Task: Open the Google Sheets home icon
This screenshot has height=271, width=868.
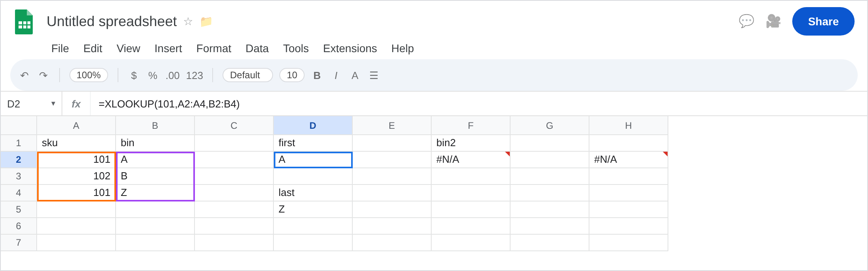Action: [24, 22]
